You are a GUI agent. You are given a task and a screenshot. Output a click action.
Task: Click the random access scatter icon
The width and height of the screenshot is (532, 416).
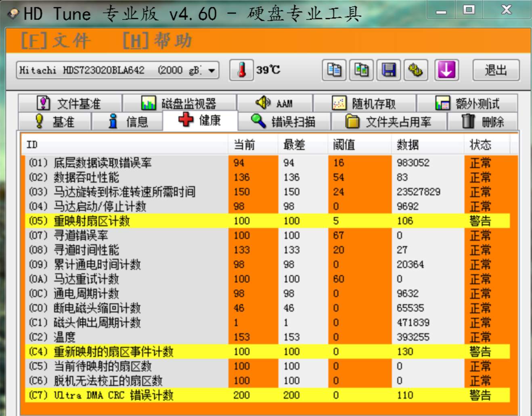coord(339,103)
